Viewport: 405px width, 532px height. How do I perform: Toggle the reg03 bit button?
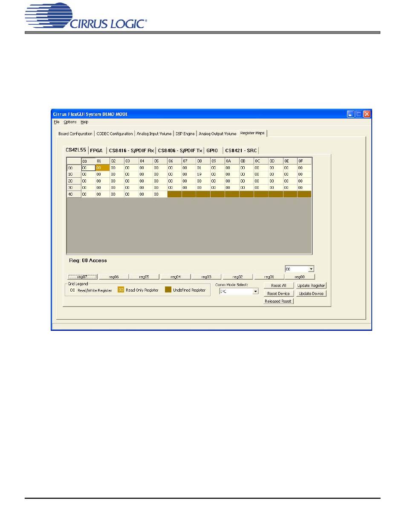point(207,277)
